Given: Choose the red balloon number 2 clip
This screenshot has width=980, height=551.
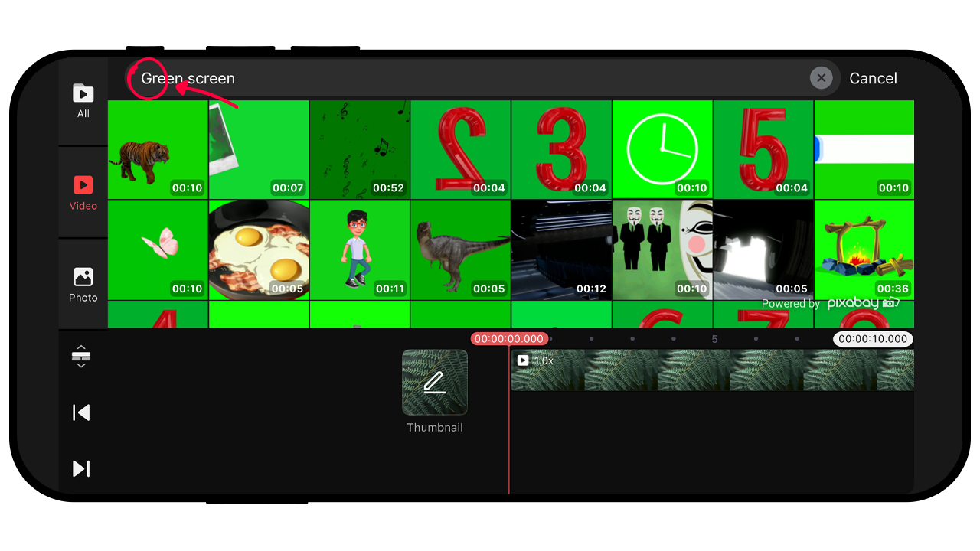Looking at the screenshot, I should (x=461, y=149).
